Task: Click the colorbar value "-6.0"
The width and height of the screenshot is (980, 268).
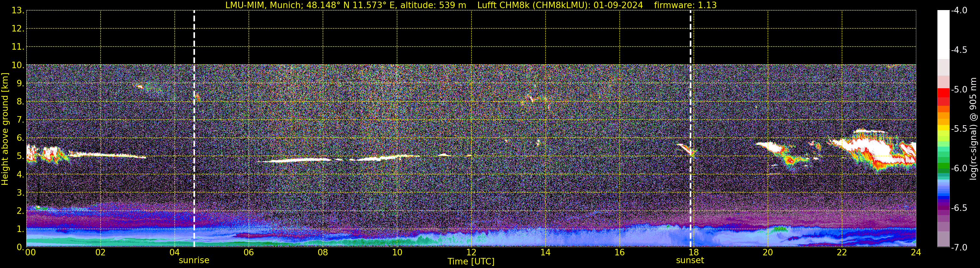Action: tap(959, 168)
